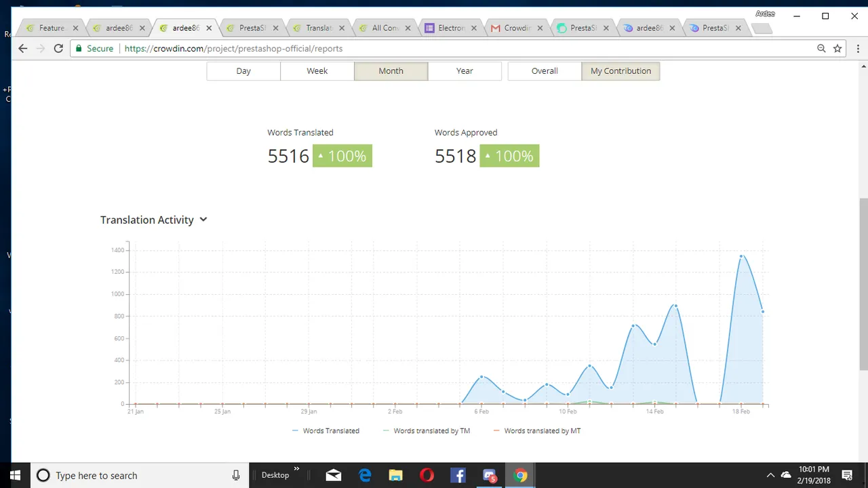Launch Microsoft Edge from taskbar
This screenshot has width=868, height=488.
point(365,475)
